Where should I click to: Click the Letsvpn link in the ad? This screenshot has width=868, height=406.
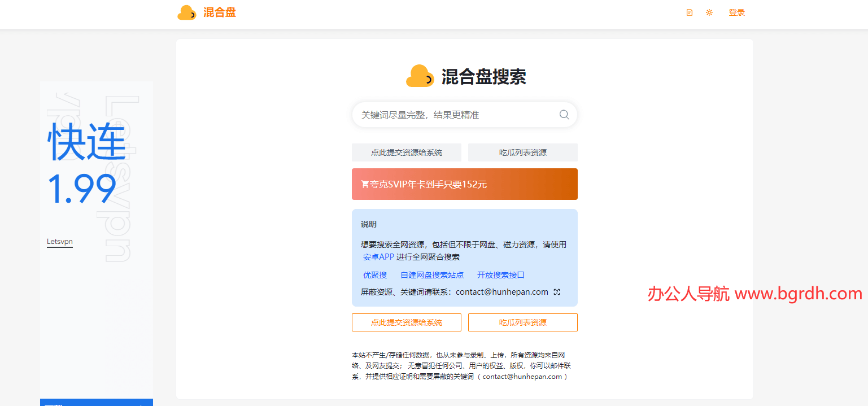coord(59,242)
